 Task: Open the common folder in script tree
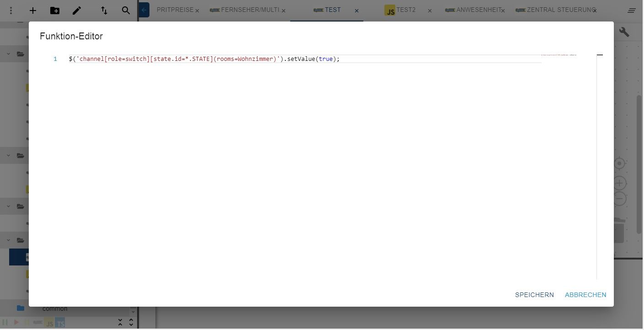(55, 308)
